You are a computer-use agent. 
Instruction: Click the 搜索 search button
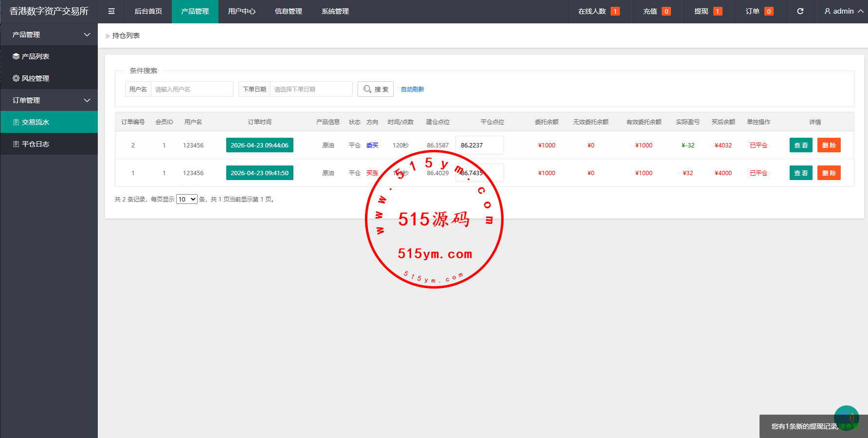pos(376,89)
